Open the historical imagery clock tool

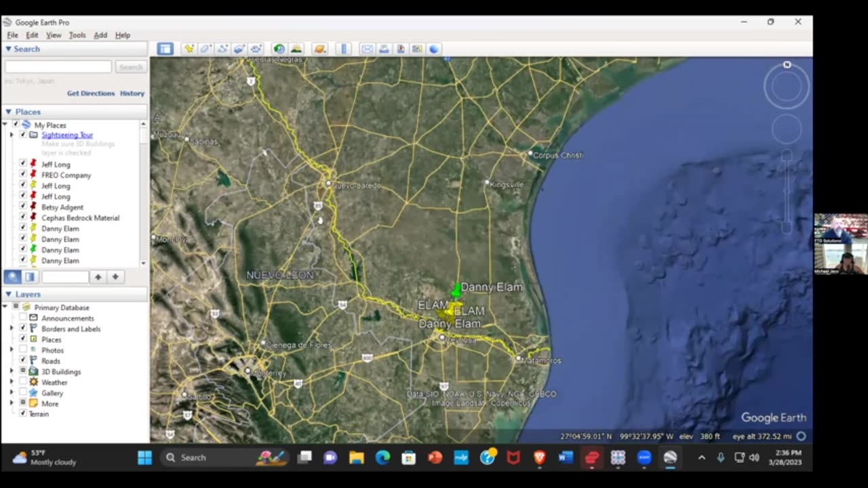coord(279,49)
